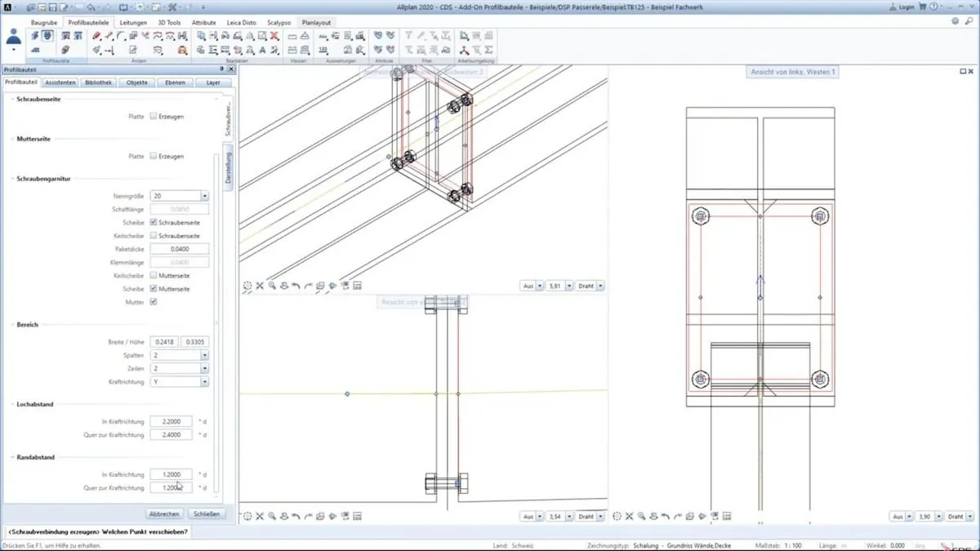Pin the Profilbauteil panel with its pin icon

point(220,69)
